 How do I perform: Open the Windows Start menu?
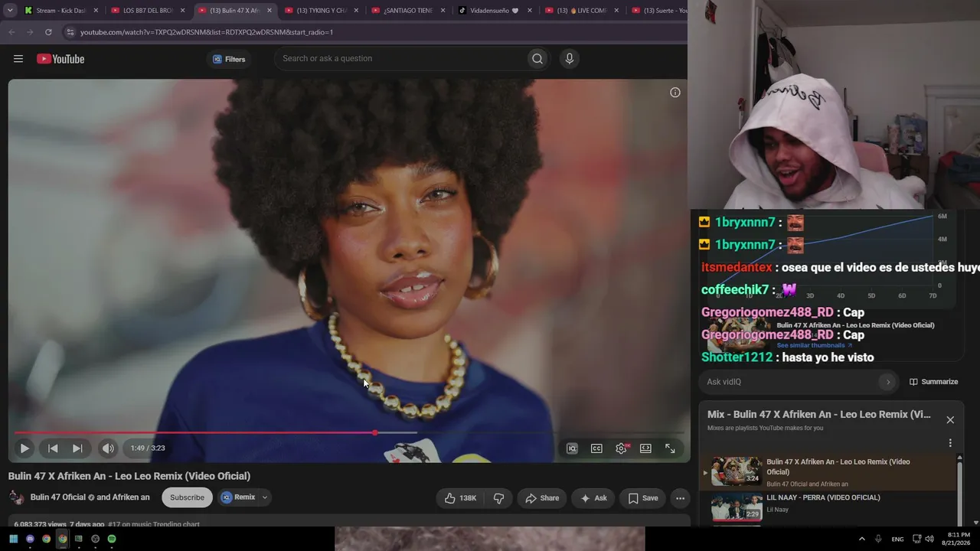[14, 539]
